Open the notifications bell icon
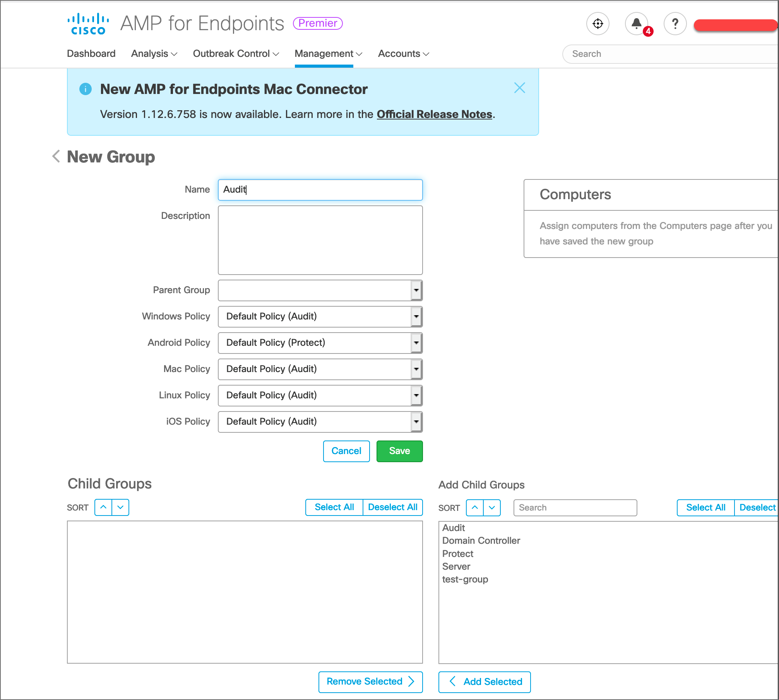 (x=637, y=24)
